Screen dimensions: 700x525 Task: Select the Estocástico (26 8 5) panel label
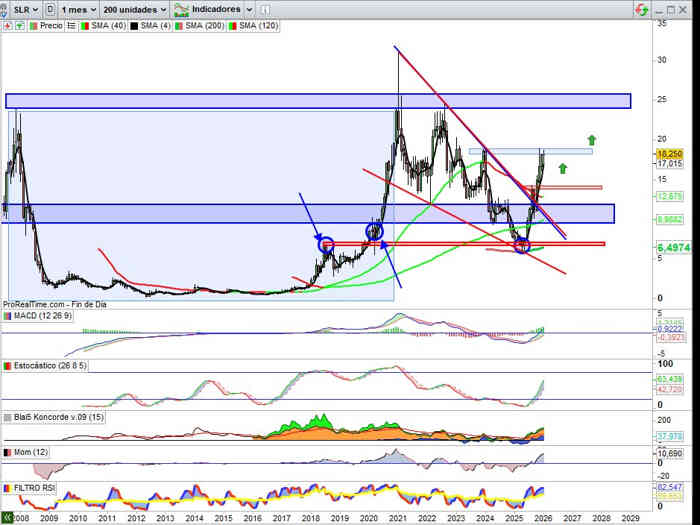click(49, 367)
